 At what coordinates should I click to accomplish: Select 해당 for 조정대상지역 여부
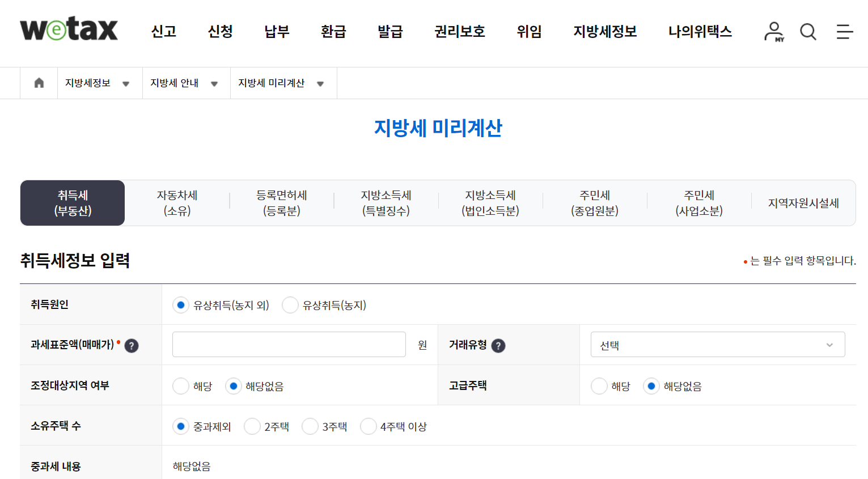[181, 385]
